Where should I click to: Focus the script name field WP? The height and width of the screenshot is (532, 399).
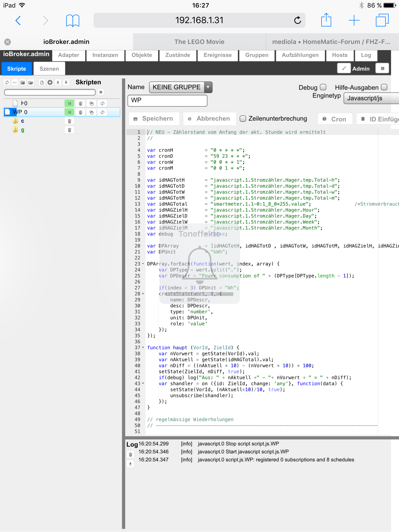[x=167, y=100]
